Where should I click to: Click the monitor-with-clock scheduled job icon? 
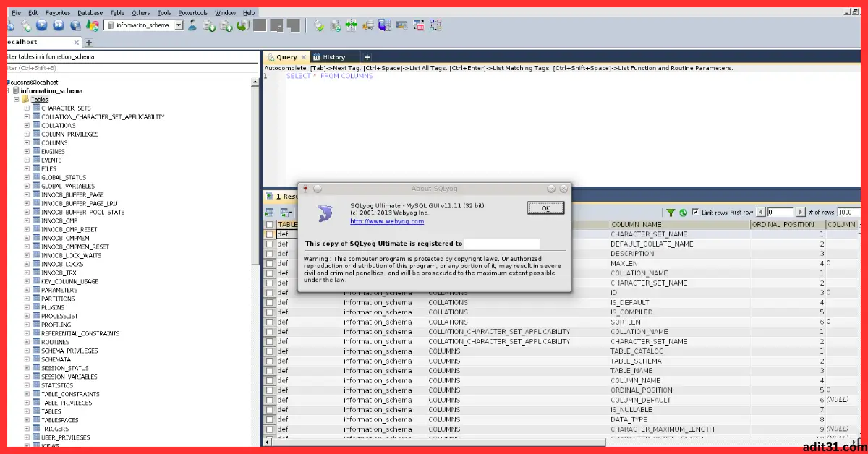(385, 25)
